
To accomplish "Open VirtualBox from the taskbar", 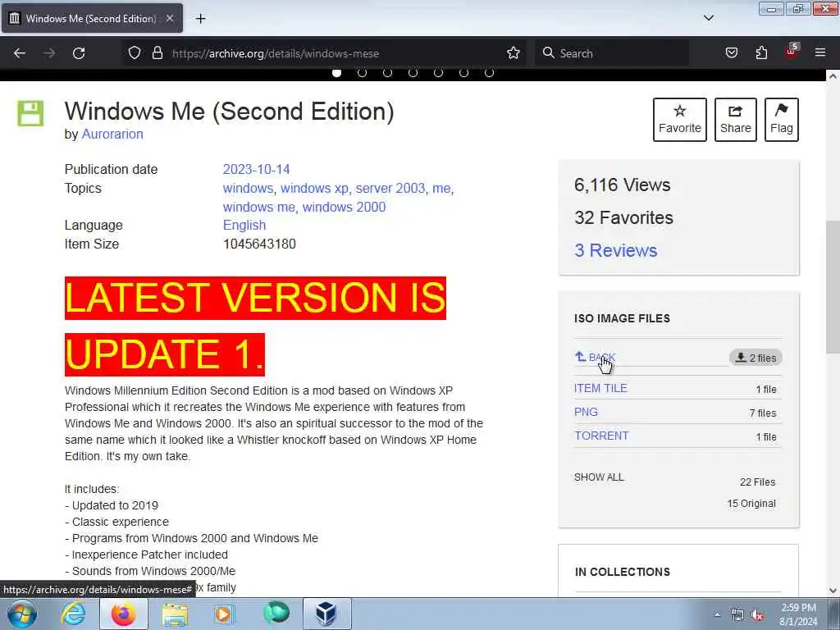I will pyautogui.click(x=326, y=614).
